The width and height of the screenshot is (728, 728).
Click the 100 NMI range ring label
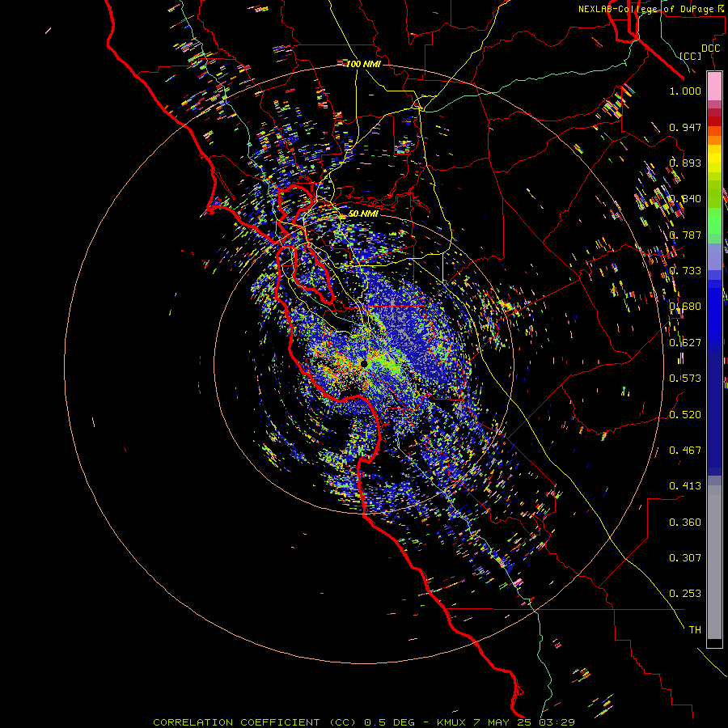[363, 64]
